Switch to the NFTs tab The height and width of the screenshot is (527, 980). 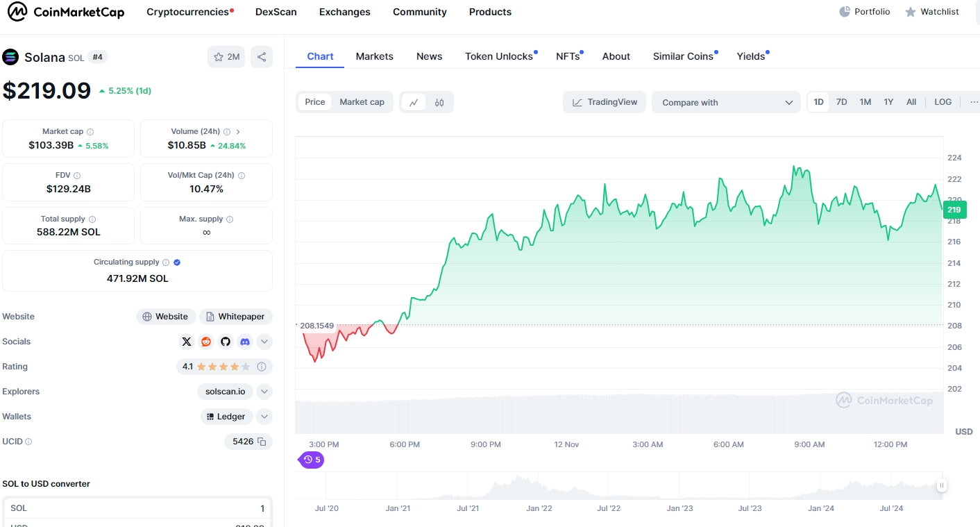[x=568, y=56]
